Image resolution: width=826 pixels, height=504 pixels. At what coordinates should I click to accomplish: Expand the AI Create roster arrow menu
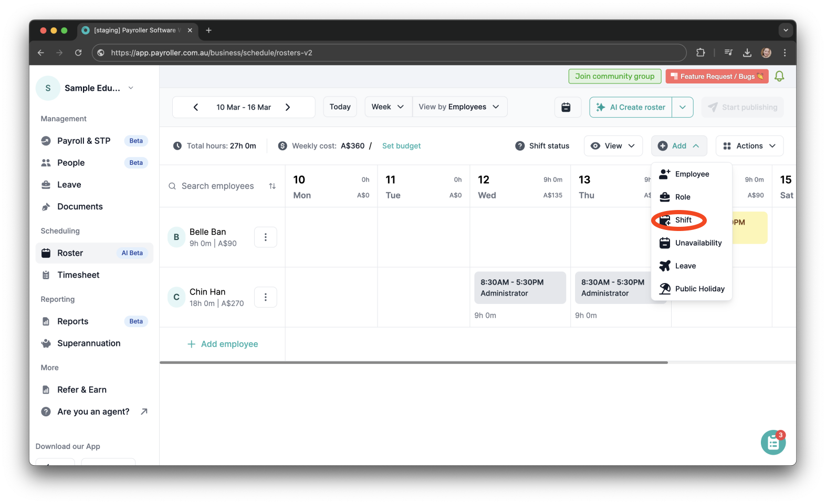(x=683, y=107)
